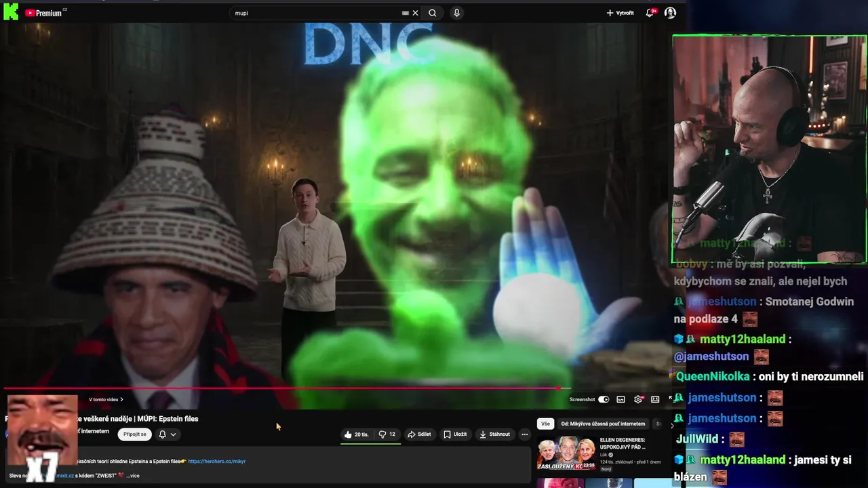The image size is (868, 488).
Task: Open subtitles/captions in player controls
Action: (620, 399)
